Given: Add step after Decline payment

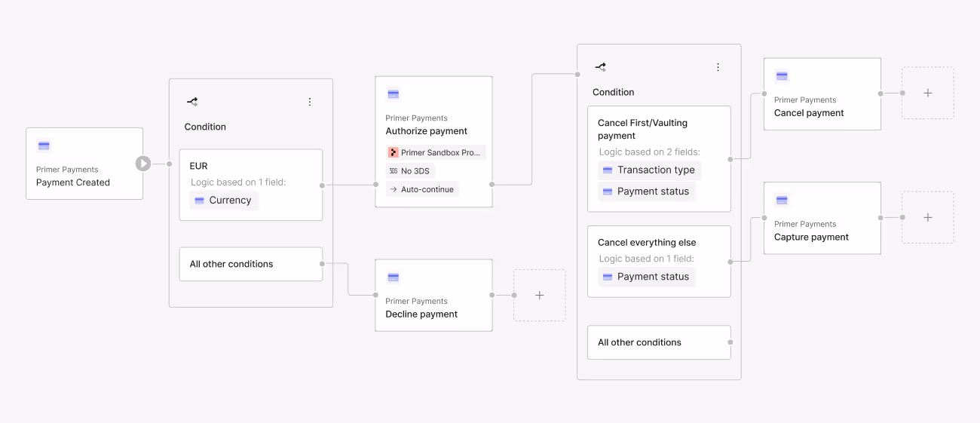Looking at the screenshot, I should point(540,296).
